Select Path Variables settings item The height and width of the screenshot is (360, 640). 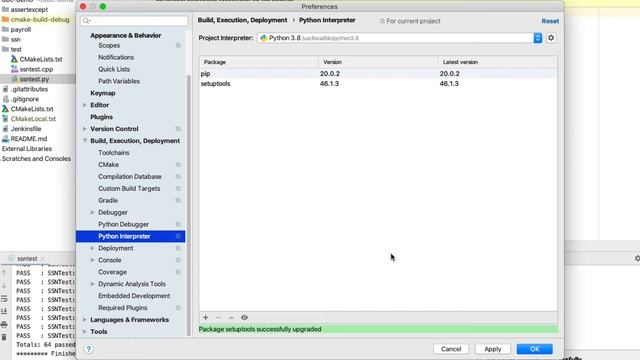[x=119, y=81]
